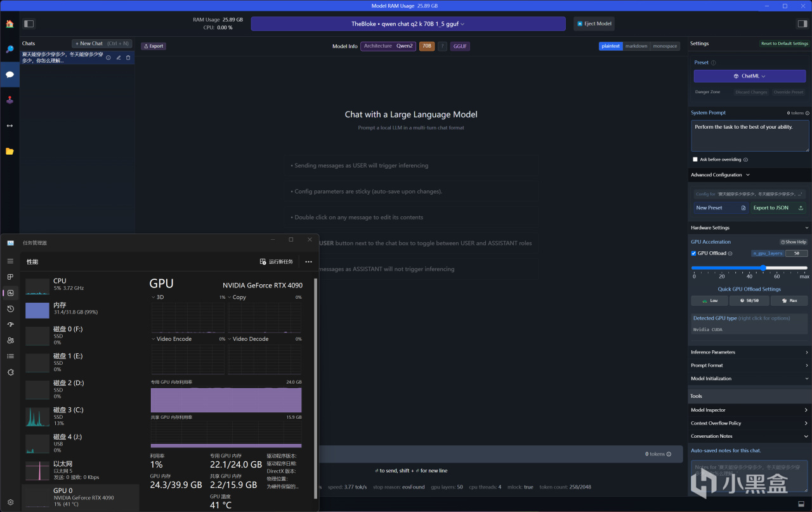Show info for the Chinese-titled chat
812x512 pixels.
(108, 58)
